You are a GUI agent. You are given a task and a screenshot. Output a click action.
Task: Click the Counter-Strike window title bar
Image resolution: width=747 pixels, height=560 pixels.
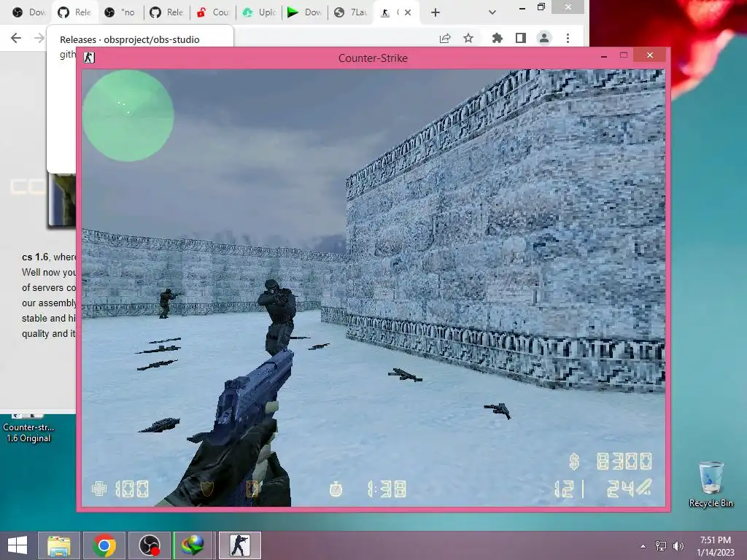[373, 58]
